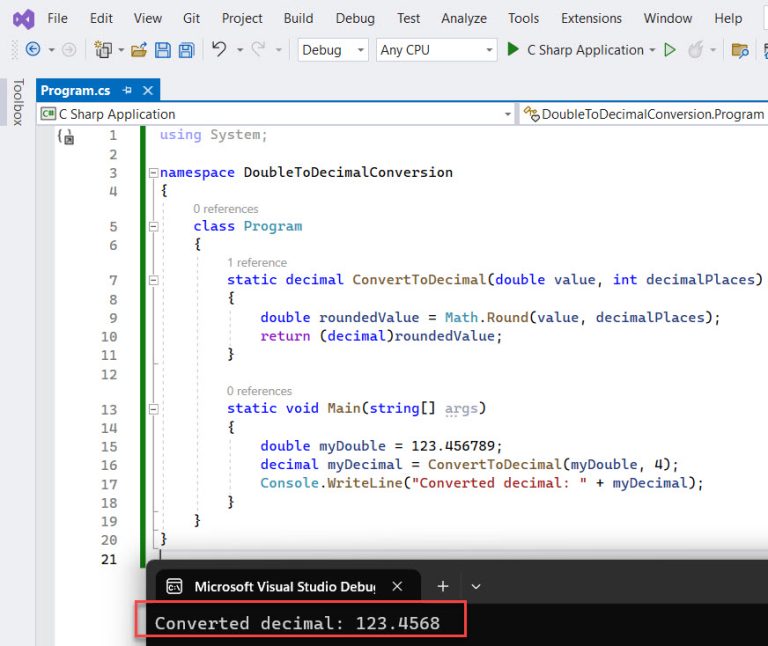Open the Debug menu

tap(355, 19)
